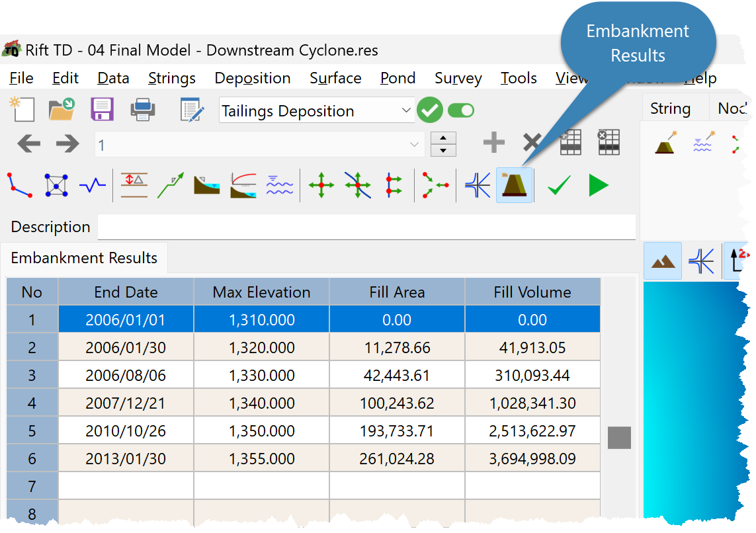Click the table scrollbar thumb
Viewport: 756px width, 533px height.
click(x=619, y=438)
